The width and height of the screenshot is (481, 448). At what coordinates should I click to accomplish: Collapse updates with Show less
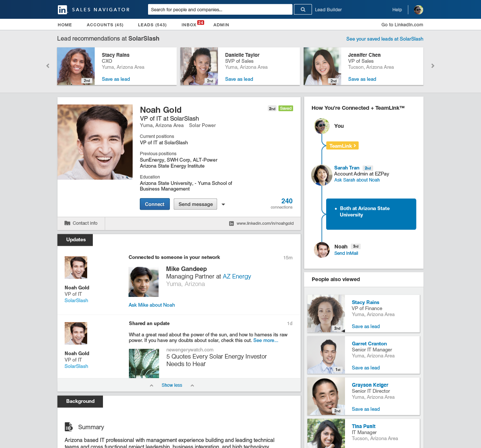(172, 385)
